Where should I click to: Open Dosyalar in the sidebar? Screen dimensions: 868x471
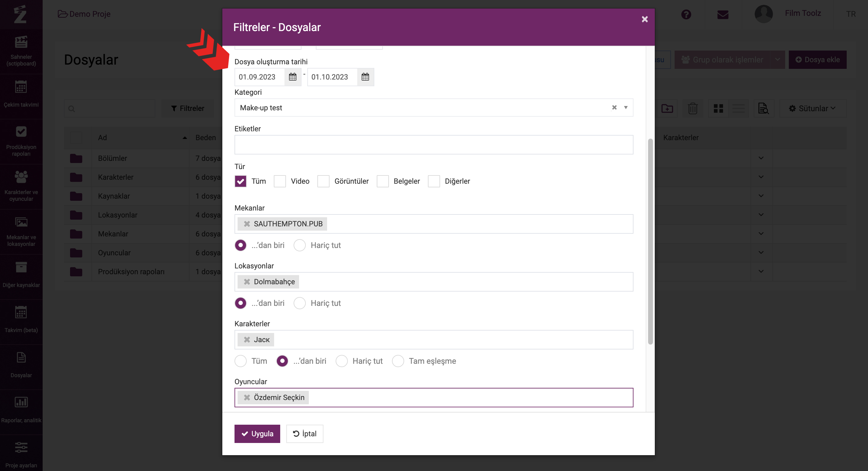pos(21,367)
